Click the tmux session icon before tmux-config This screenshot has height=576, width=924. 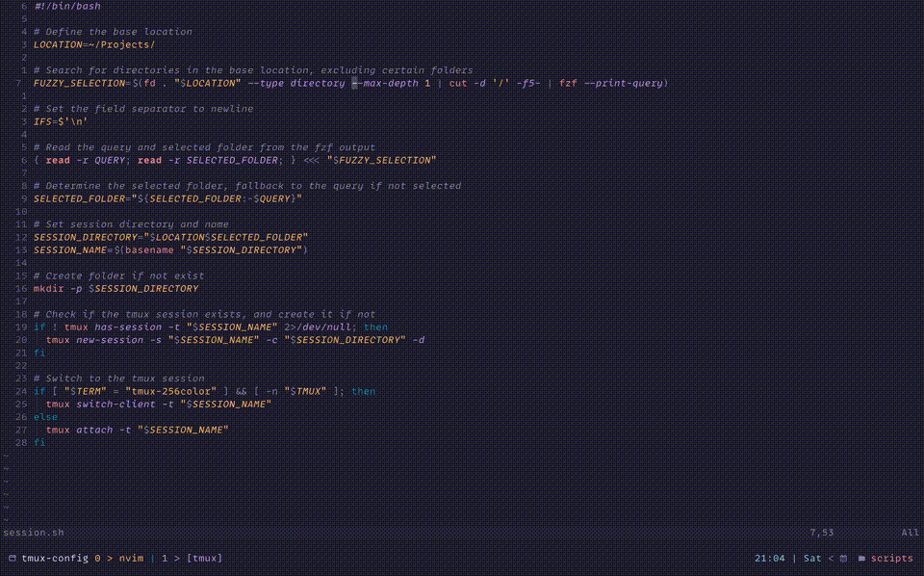click(12, 558)
